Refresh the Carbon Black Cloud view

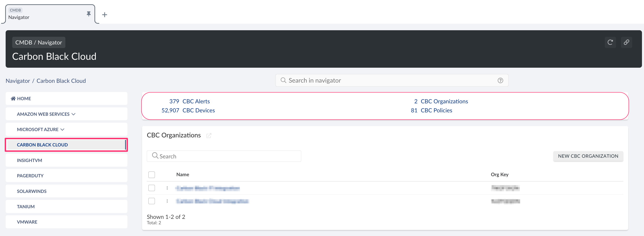[610, 42]
